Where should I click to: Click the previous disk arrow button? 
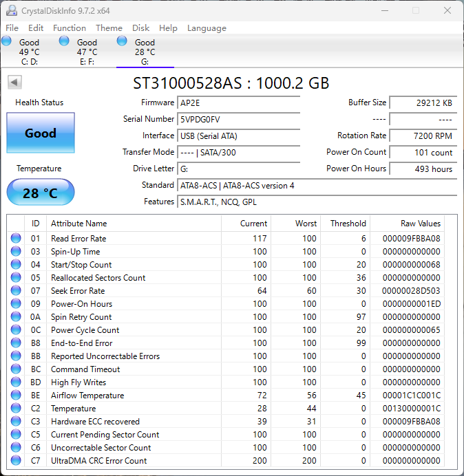14,83
